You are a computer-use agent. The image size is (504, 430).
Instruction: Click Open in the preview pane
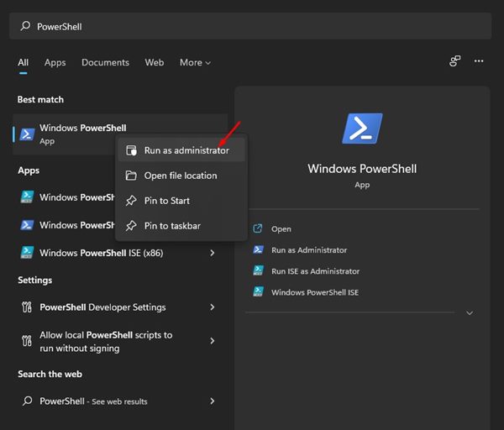281,229
